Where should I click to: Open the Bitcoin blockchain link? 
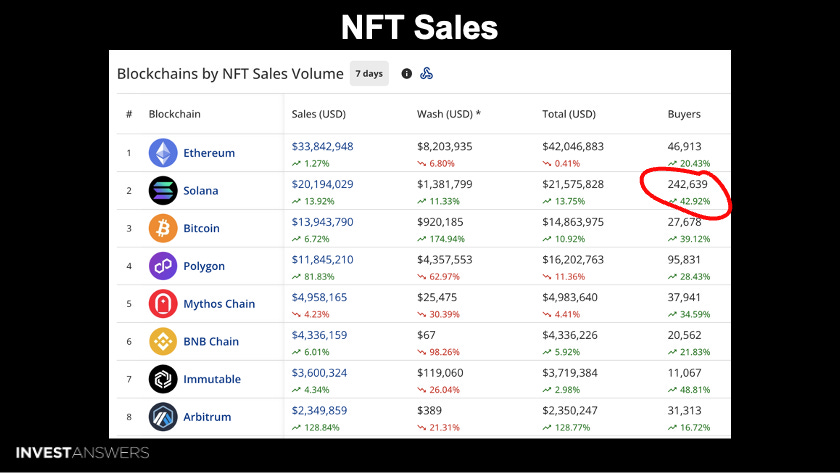click(201, 228)
